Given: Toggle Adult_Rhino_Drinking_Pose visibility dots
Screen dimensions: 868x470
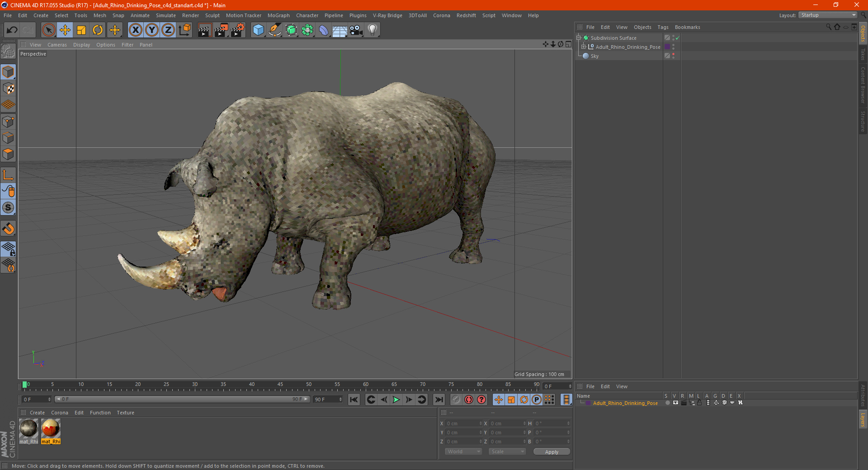Looking at the screenshot, I should [673, 47].
